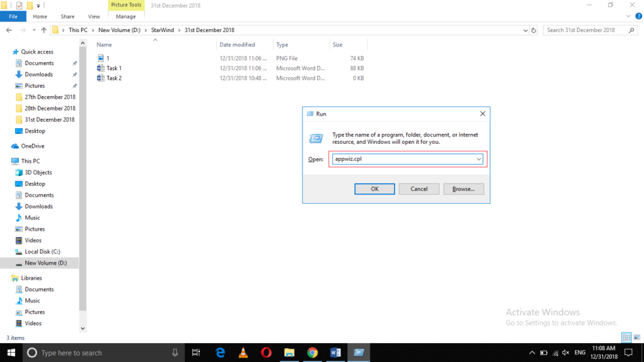644x362 pixels.
Task: Open Music under This PC
Action: (32, 217)
